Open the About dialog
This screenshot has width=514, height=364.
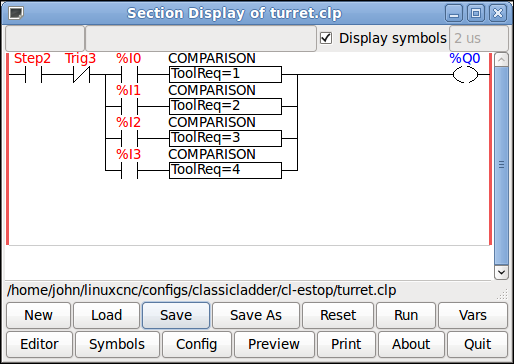[x=411, y=344]
